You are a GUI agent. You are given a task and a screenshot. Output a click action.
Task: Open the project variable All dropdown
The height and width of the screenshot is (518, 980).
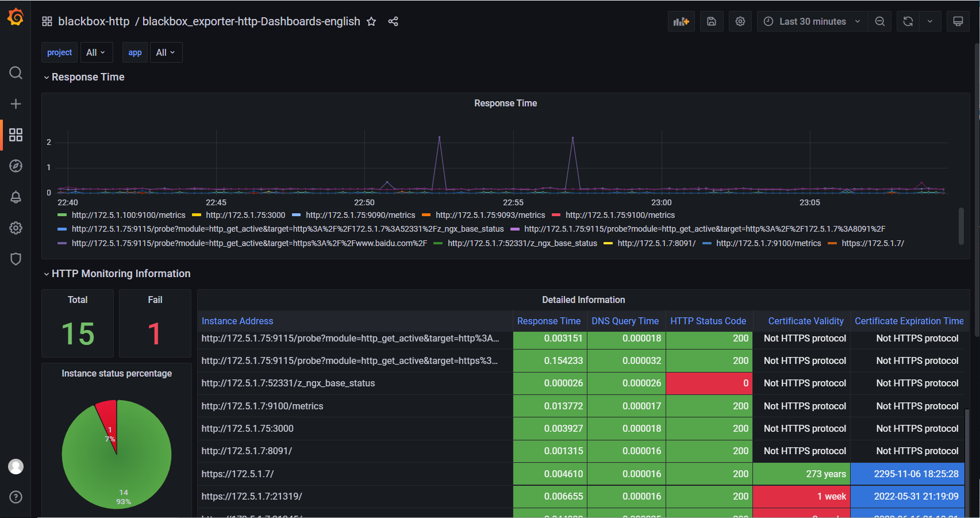tap(96, 52)
